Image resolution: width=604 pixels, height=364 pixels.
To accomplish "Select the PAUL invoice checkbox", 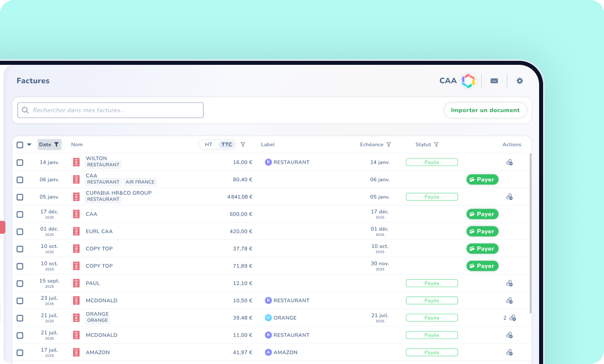I will click(x=20, y=283).
